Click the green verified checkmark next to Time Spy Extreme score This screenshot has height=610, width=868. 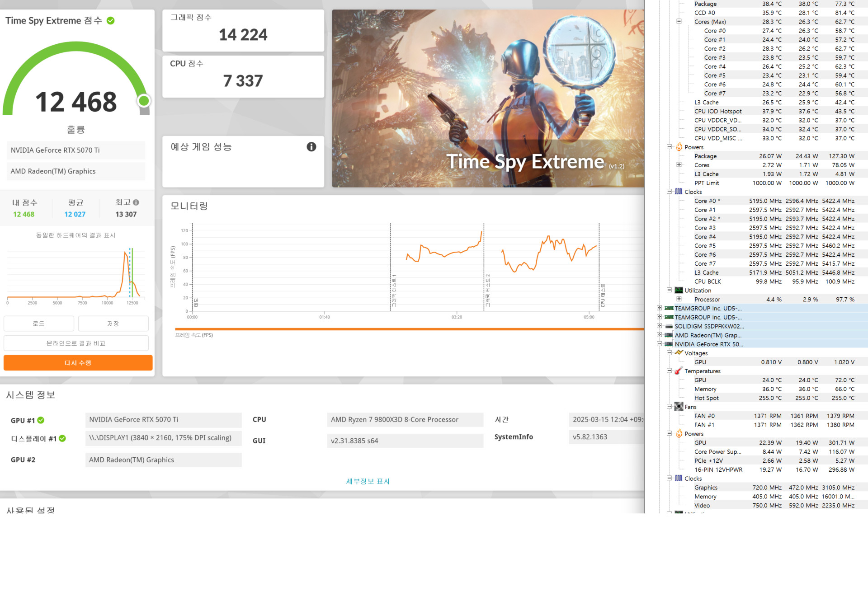tap(111, 21)
